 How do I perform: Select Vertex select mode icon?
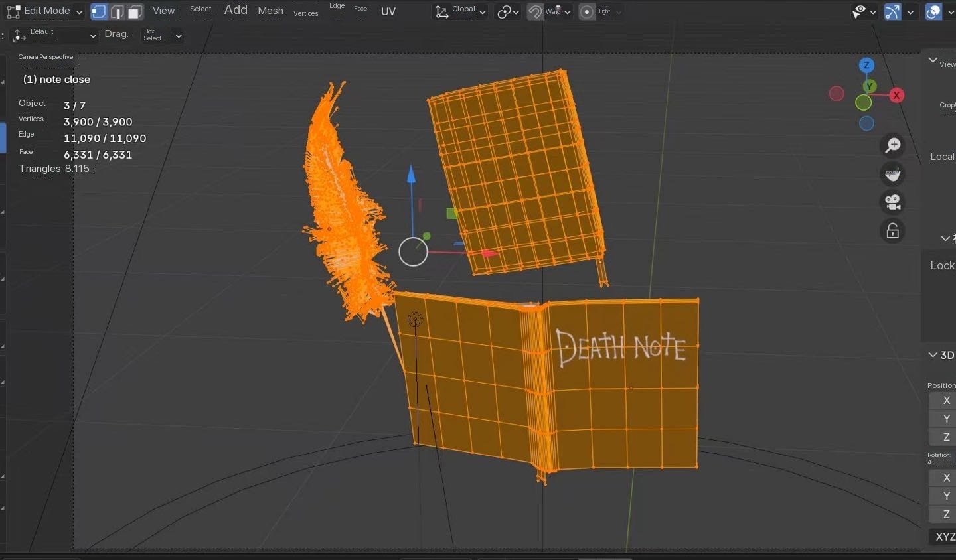tap(98, 11)
